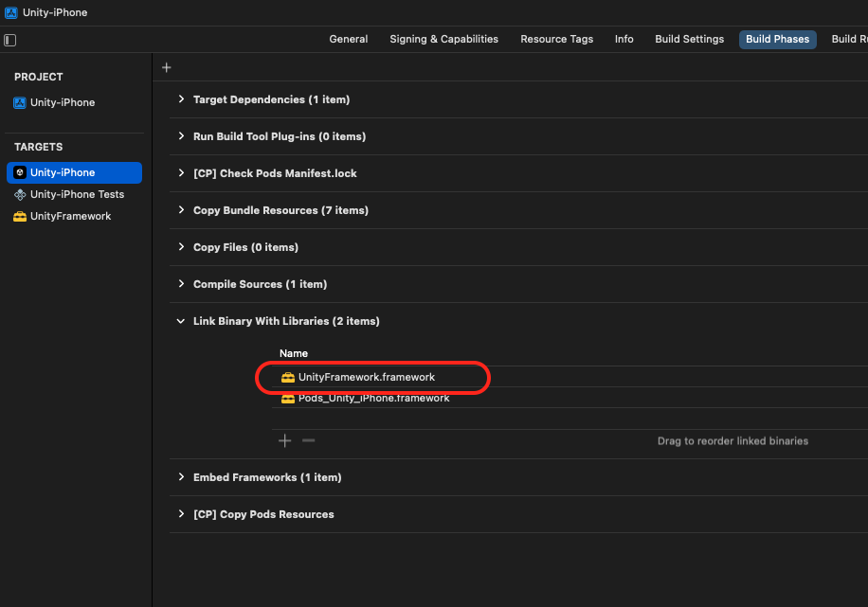Click 'Copy Files (0 items)' title
Image resolution: width=868 pixels, height=607 pixels.
pos(245,247)
